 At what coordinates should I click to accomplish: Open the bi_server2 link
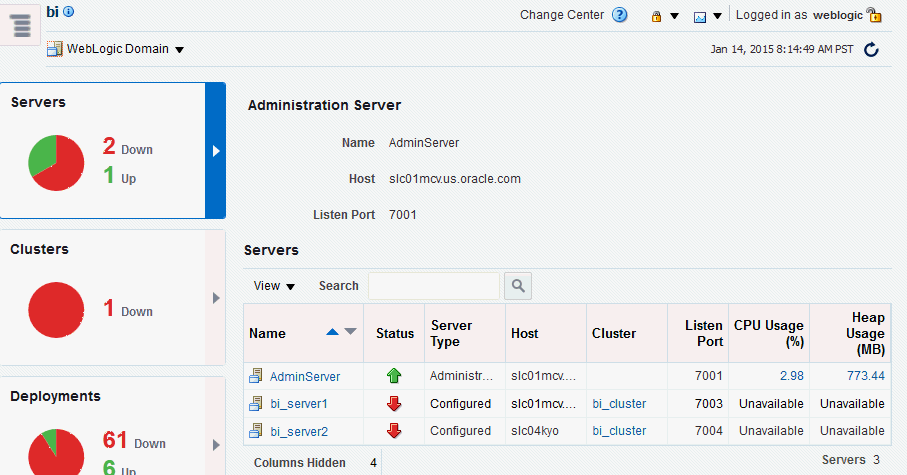(299, 432)
